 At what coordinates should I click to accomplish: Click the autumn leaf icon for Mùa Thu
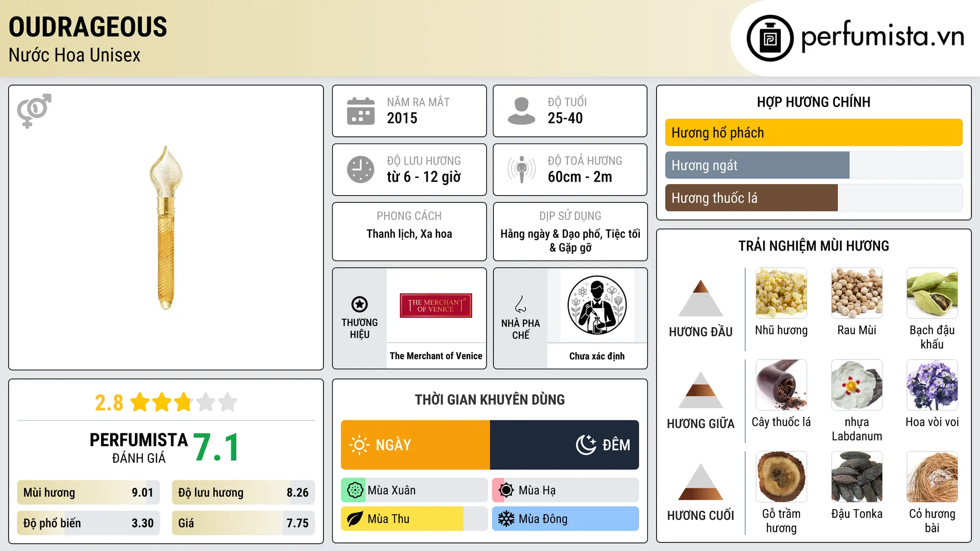click(x=355, y=519)
